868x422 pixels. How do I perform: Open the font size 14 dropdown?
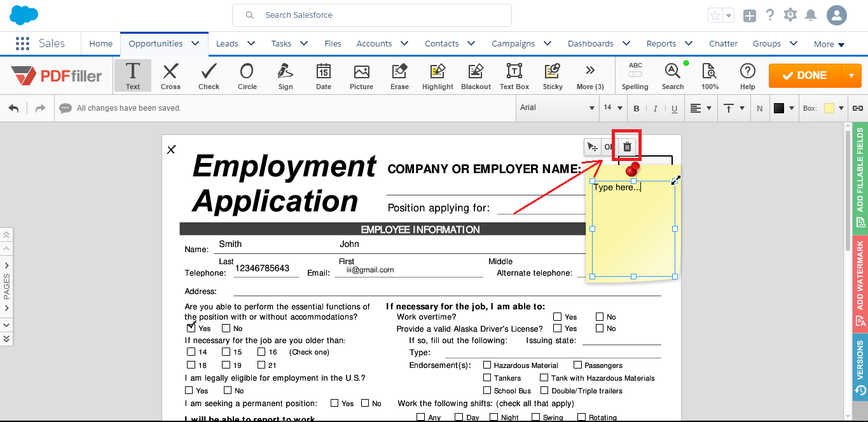click(x=613, y=108)
